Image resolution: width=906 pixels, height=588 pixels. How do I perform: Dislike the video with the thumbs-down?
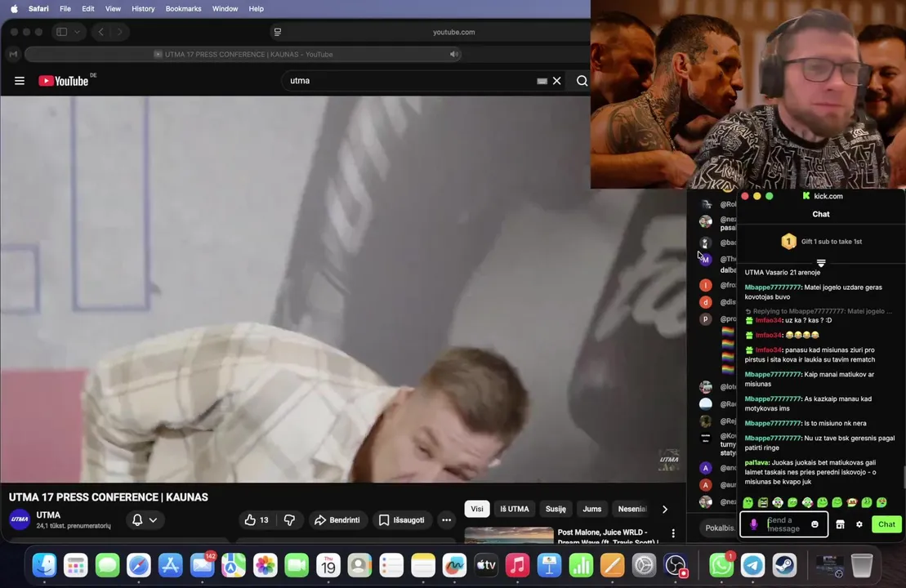tap(289, 520)
